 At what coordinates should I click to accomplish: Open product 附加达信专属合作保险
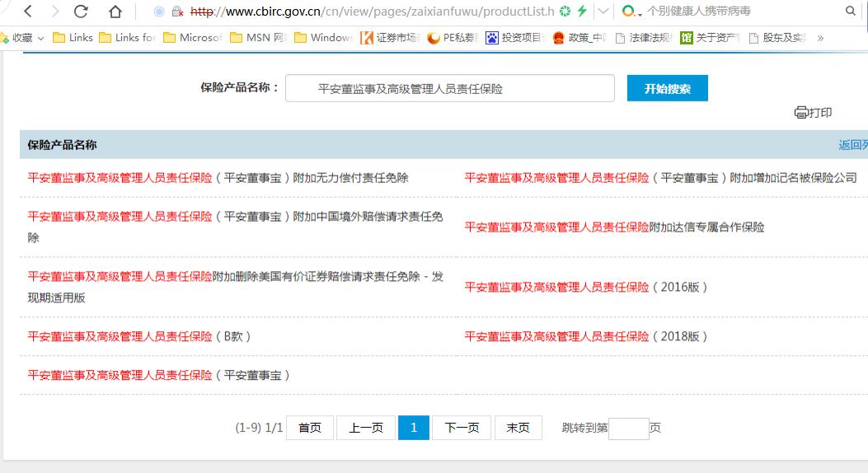pos(614,227)
